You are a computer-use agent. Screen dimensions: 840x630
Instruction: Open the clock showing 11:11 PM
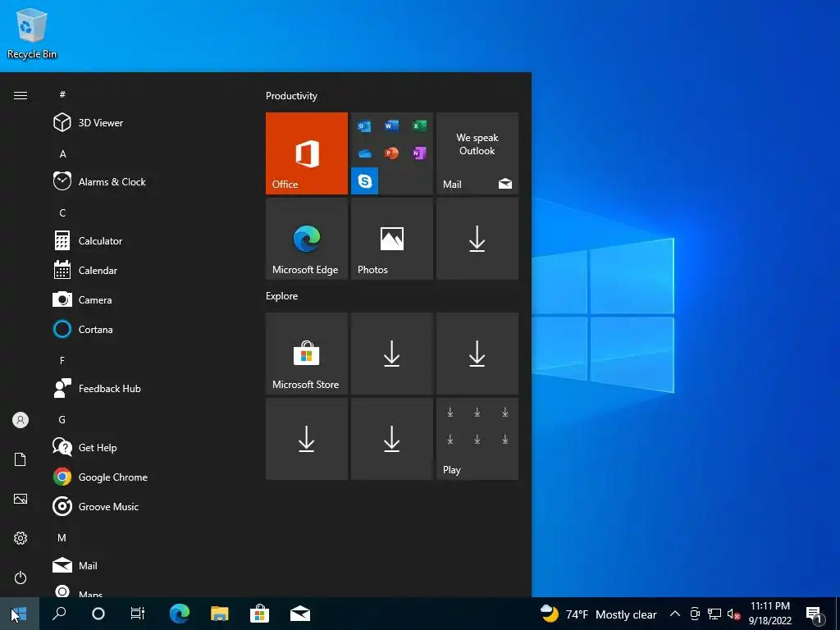click(769, 614)
